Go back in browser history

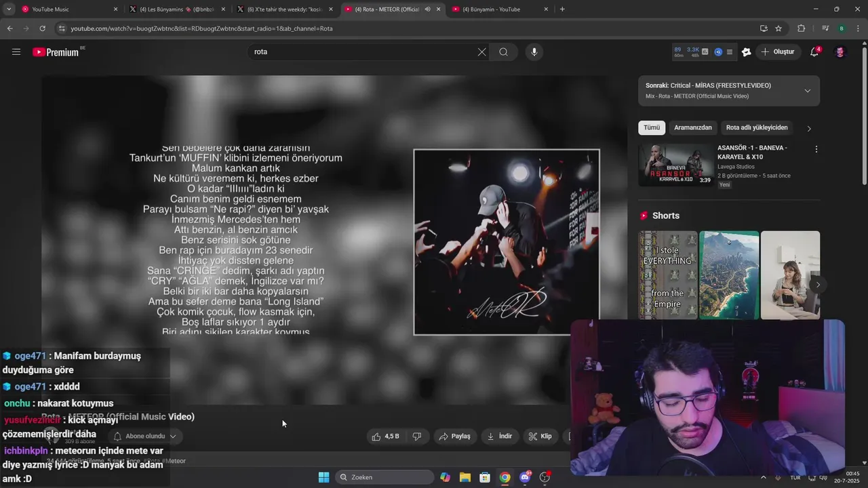coord(9,28)
